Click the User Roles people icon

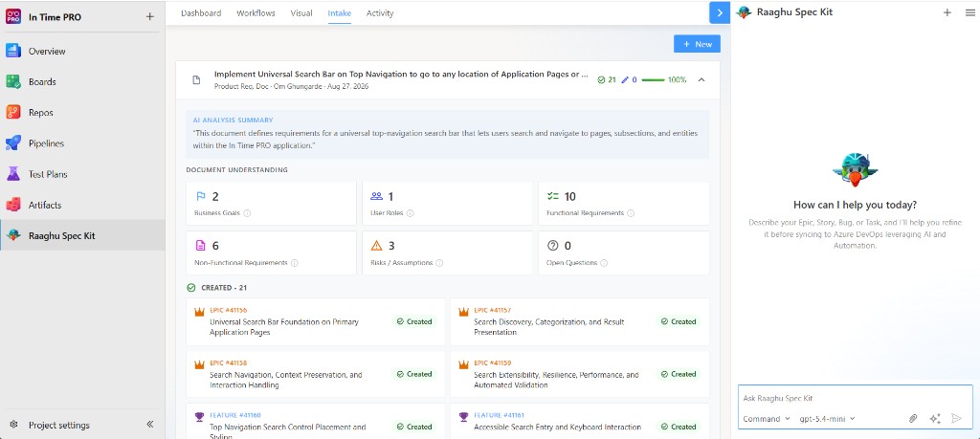[x=376, y=196]
